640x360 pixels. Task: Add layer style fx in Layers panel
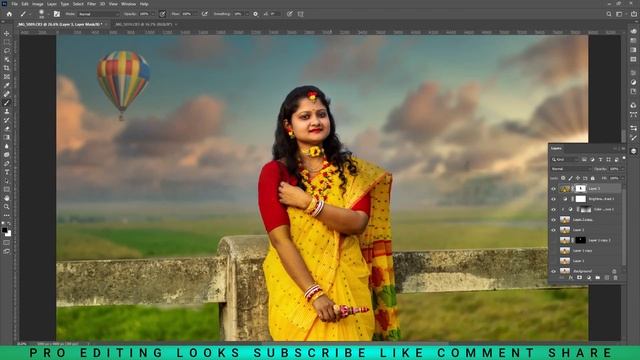pos(571,278)
